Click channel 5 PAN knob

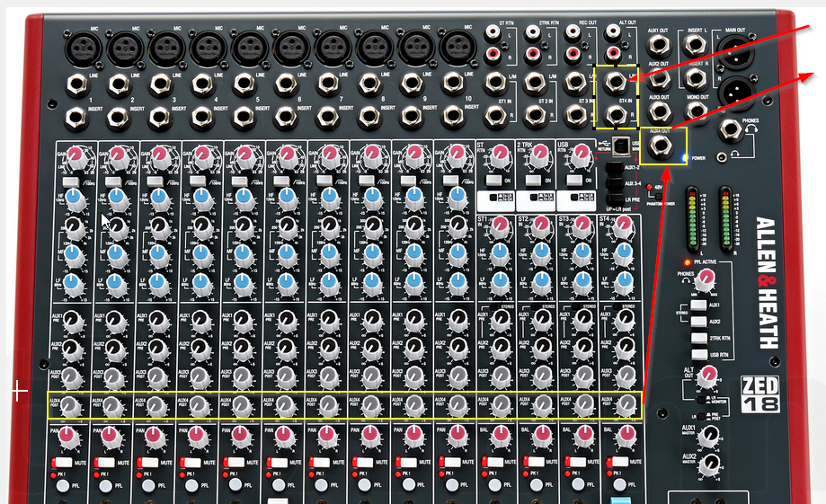pyautogui.click(x=240, y=438)
